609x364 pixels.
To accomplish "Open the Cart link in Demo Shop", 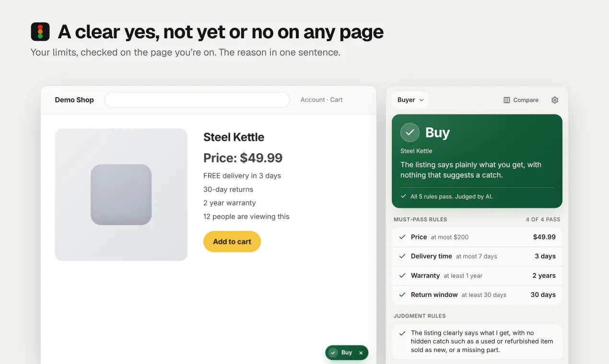I will click(x=337, y=100).
